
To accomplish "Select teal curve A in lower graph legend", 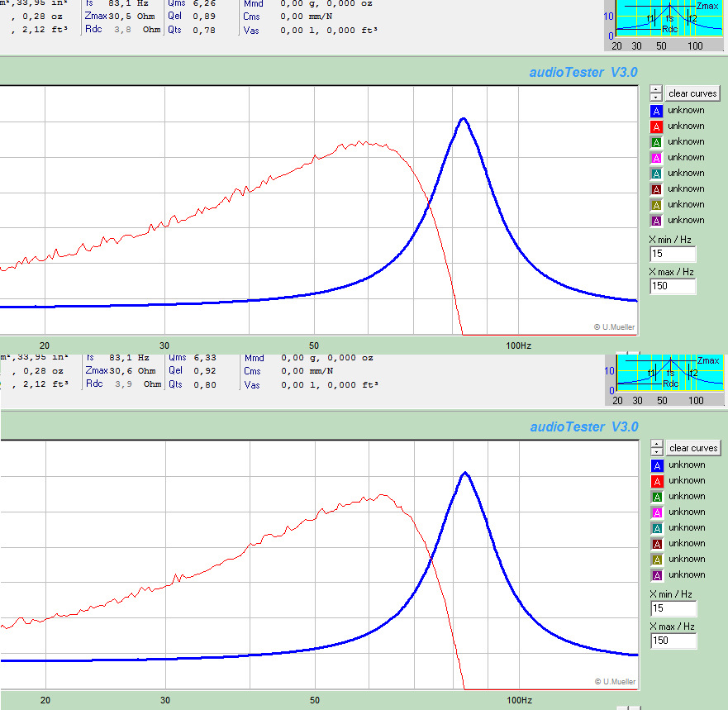I will [x=657, y=528].
